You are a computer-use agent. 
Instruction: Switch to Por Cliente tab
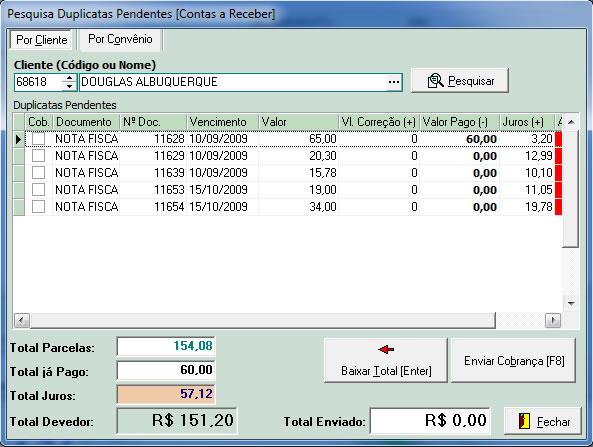(x=41, y=40)
